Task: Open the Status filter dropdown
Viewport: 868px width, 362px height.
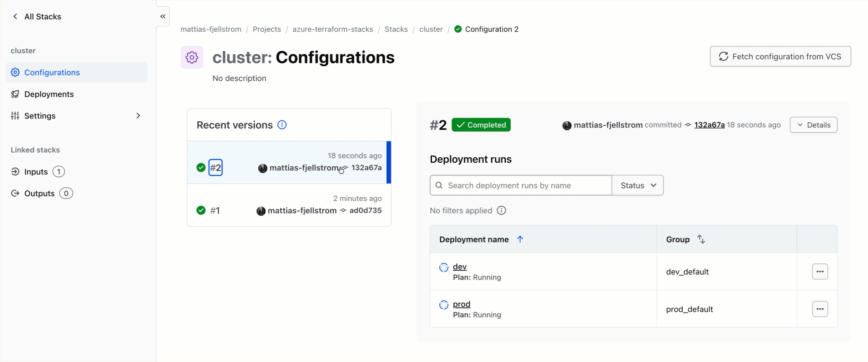Action: (x=637, y=185)
